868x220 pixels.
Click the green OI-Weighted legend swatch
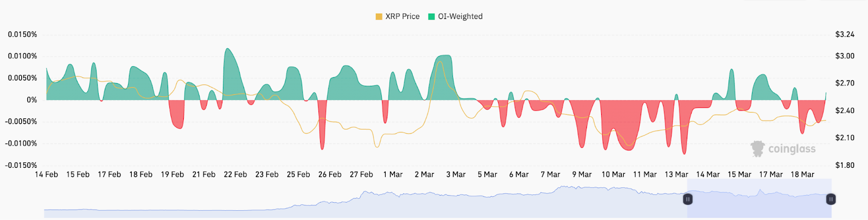click(x=431, y=17)
